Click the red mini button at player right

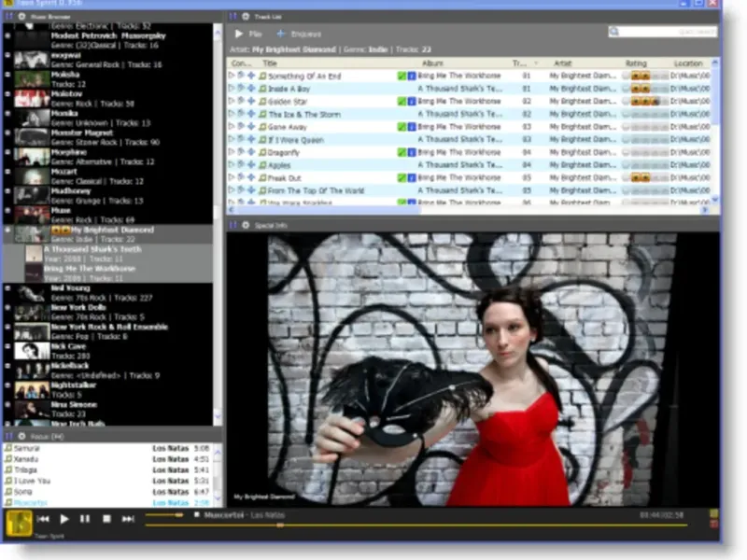coord(713,525)
